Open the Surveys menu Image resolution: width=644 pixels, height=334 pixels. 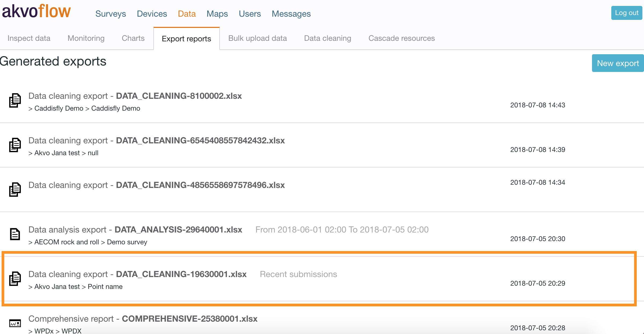click(110, 14)
